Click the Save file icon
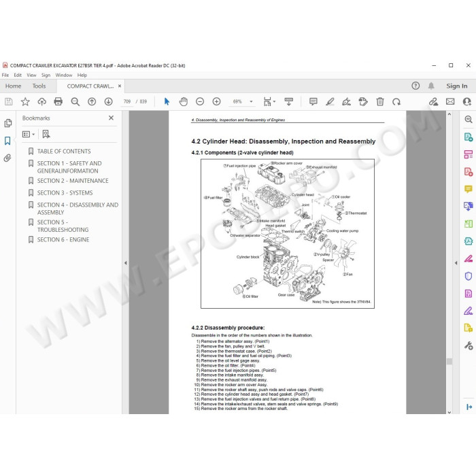476x476 pixels. click(8, 102)
